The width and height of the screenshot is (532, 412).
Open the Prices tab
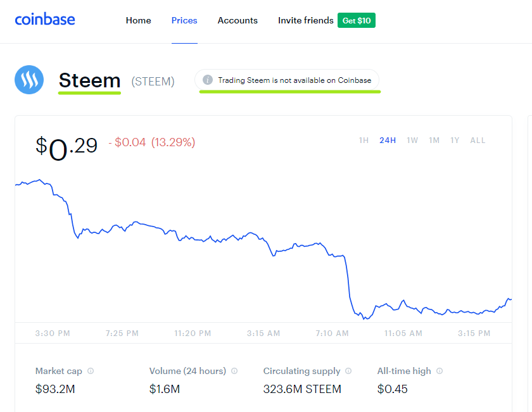coord(184,20)
